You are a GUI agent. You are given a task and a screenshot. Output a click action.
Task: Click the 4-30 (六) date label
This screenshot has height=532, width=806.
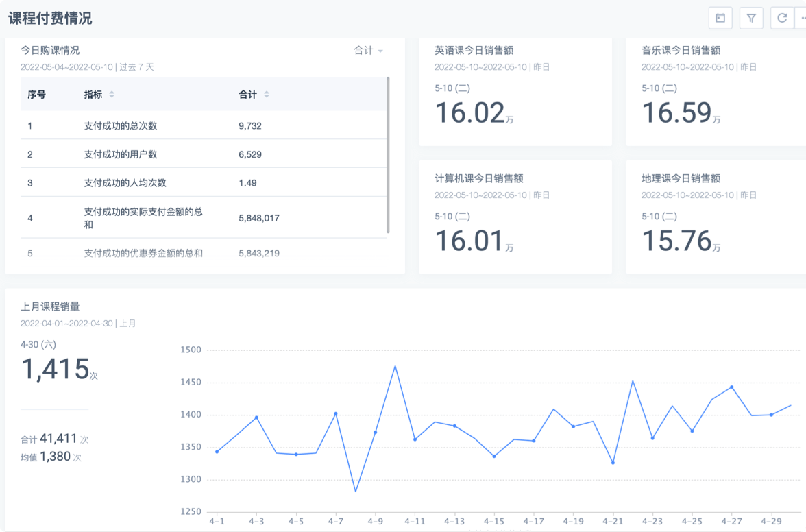(38, 344)
